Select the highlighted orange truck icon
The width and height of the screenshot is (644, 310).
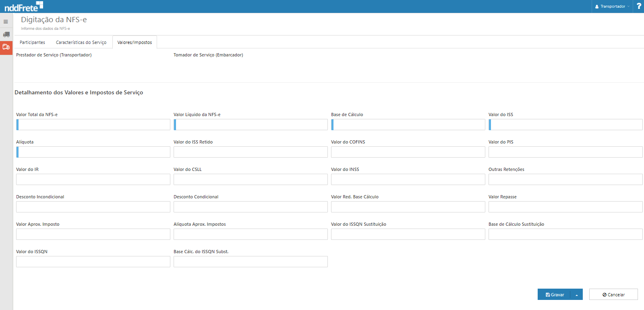6,47
